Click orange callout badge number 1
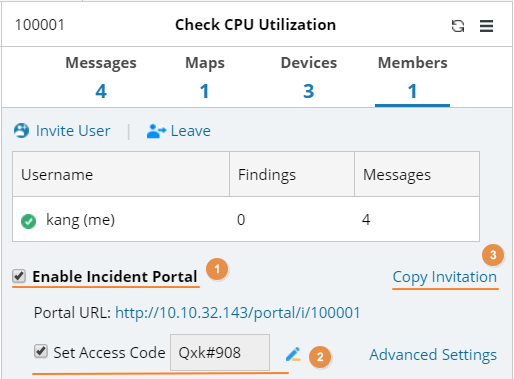Viewport: 514px width, 379px height. 217,269
